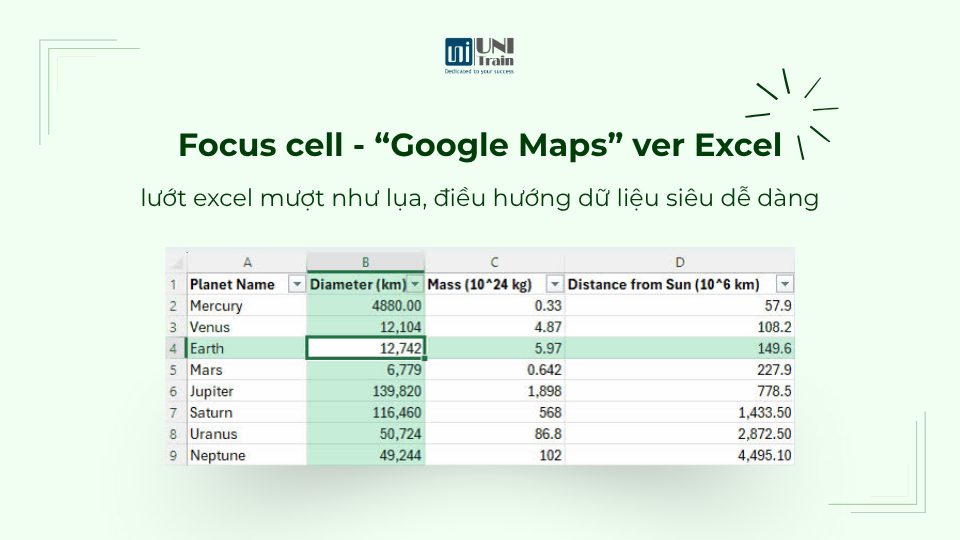The width and height of the screenshot is (960, 540).
Task: Select column A header
Action: [247, 262]
